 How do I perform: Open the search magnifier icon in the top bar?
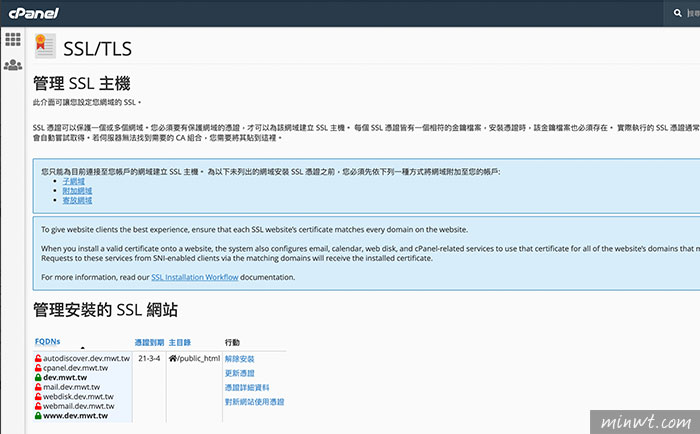pyautogui.click(x=678, y=13)
